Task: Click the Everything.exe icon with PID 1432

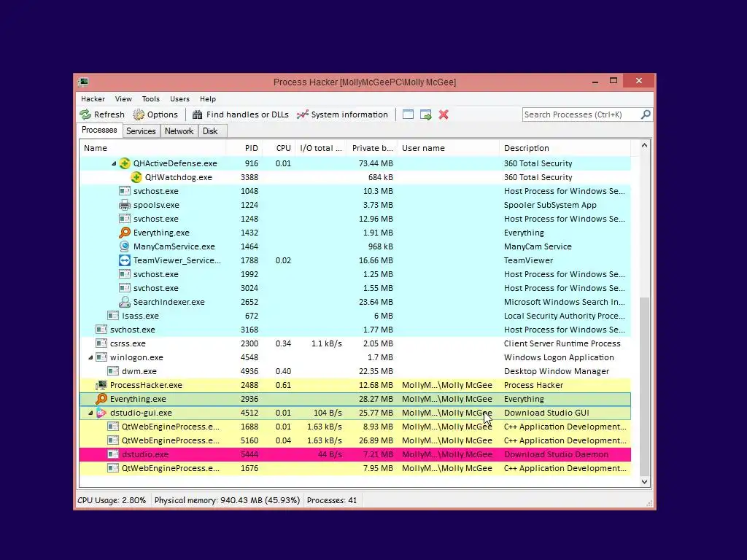Action: pyautogui.click(x=124, y=233)
